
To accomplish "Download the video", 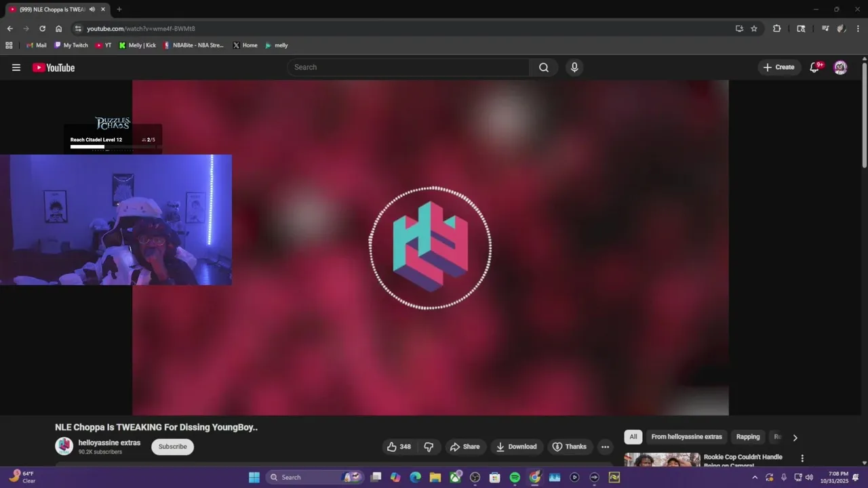I will [x=517, y=447].
